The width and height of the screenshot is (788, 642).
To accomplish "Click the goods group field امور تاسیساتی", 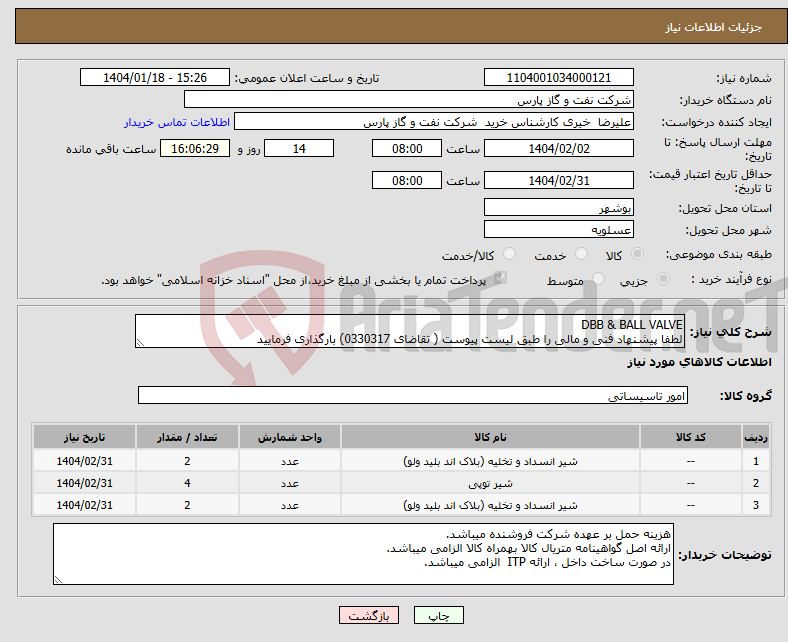I will 413,395.
